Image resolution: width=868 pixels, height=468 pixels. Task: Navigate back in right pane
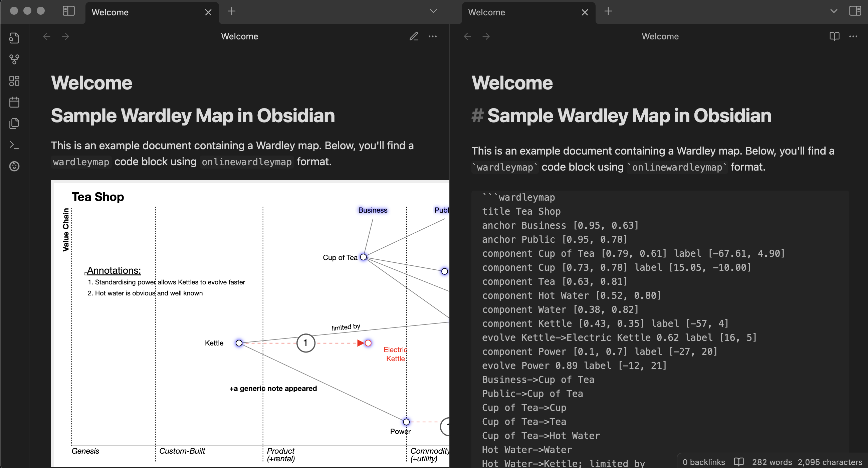click(x=467, y=36)
